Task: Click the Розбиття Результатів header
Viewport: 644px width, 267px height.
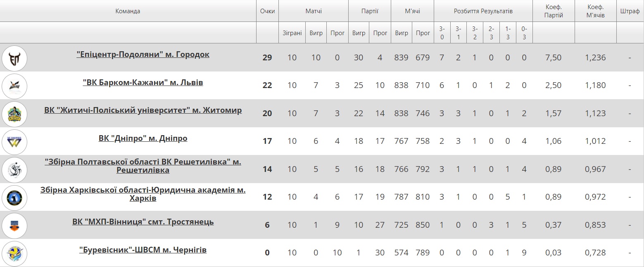Action: coord(483,11)
